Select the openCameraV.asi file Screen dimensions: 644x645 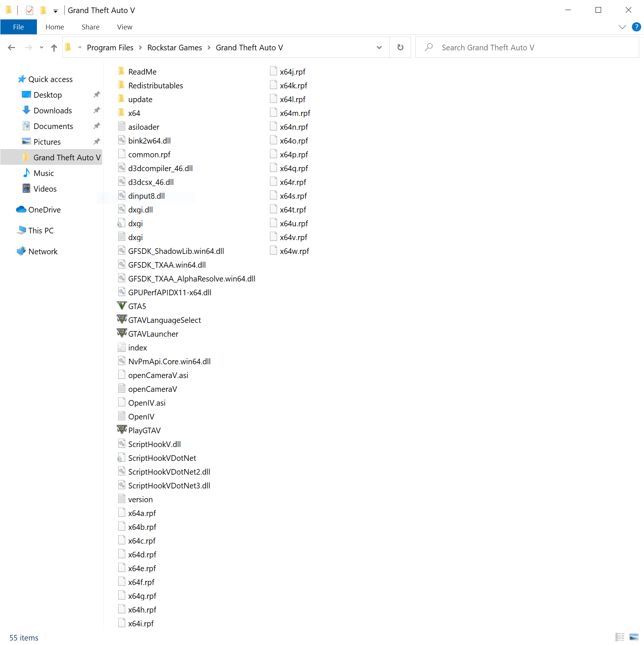[x=153, y=375]
